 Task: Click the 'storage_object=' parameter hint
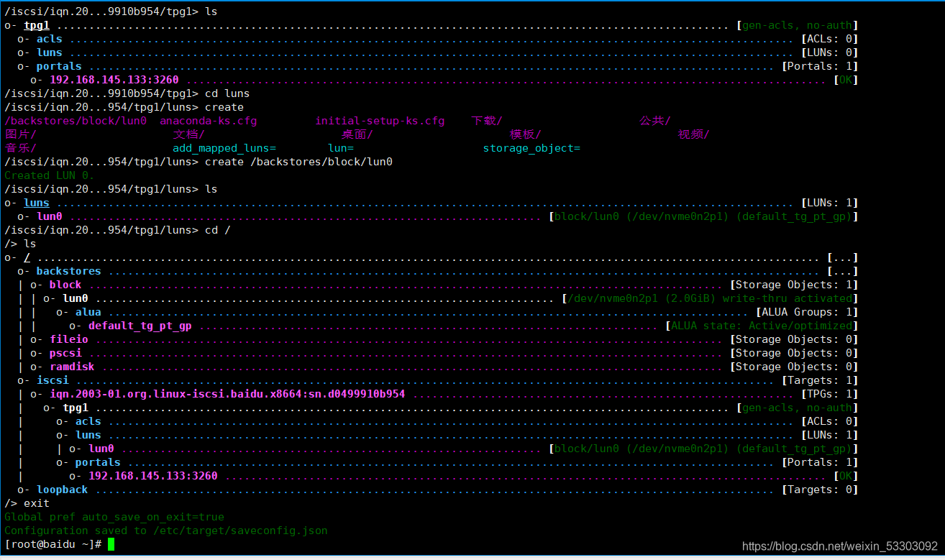tap(531, 148)
